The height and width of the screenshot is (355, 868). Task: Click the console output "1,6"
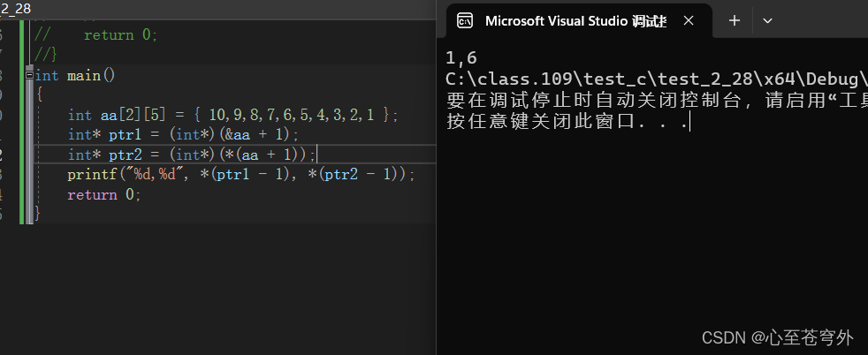(x=462, y=58)
